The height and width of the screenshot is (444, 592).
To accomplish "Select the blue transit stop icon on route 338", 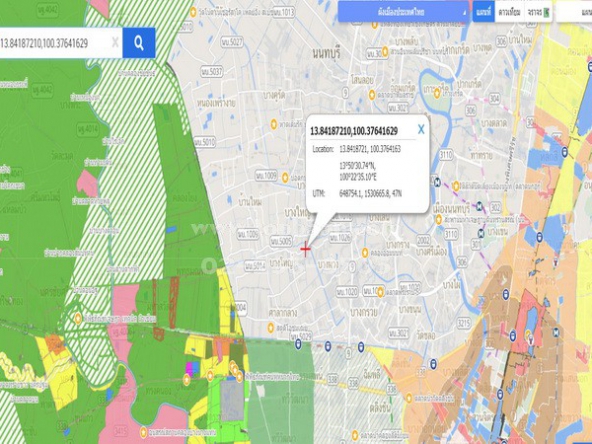I will click(x=433, y=364).
